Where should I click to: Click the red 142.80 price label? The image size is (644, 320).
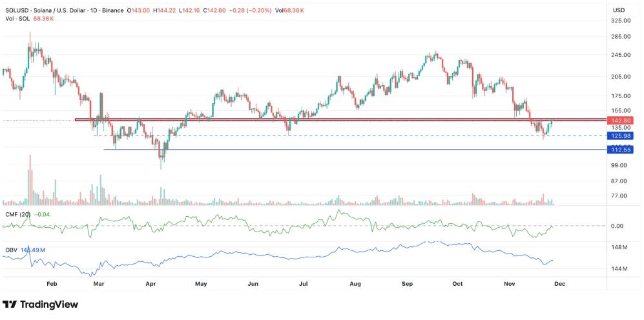619,121
